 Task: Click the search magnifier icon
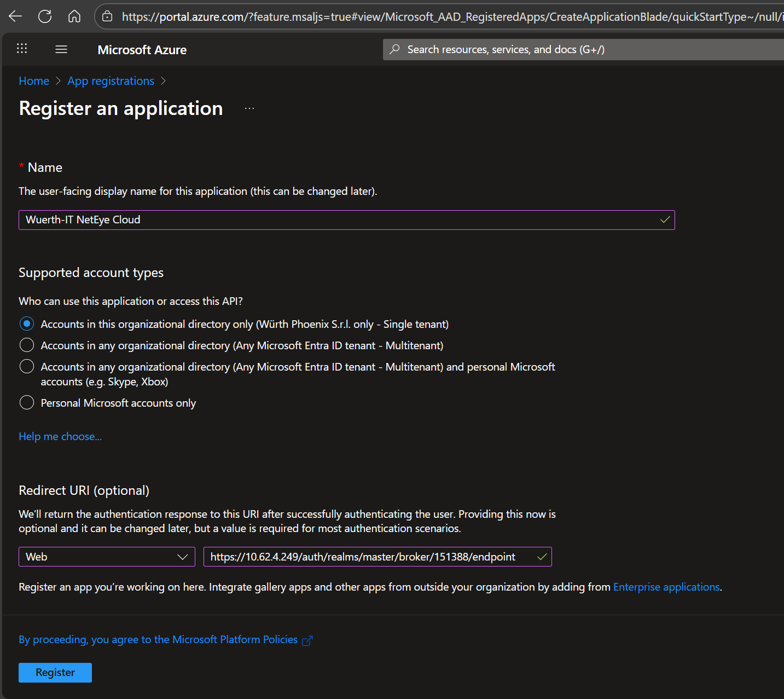[394, 49]
